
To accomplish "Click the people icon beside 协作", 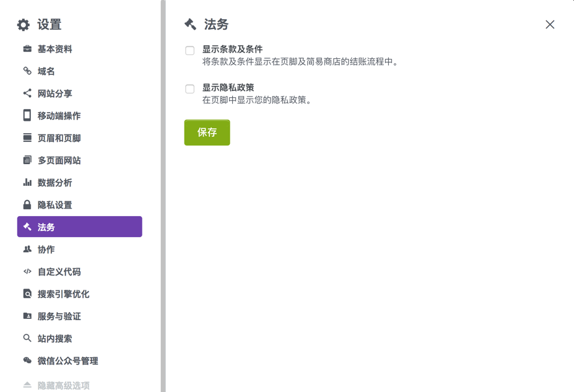I will pos(27,249).
